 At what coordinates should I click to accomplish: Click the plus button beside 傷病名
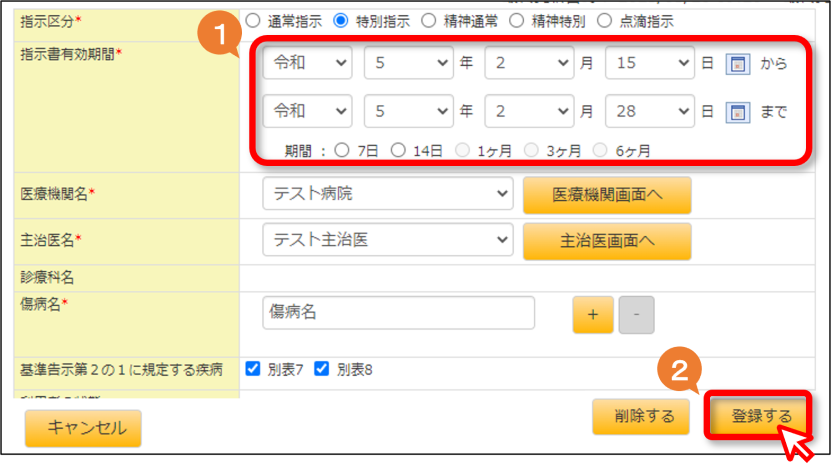[593, 315]
